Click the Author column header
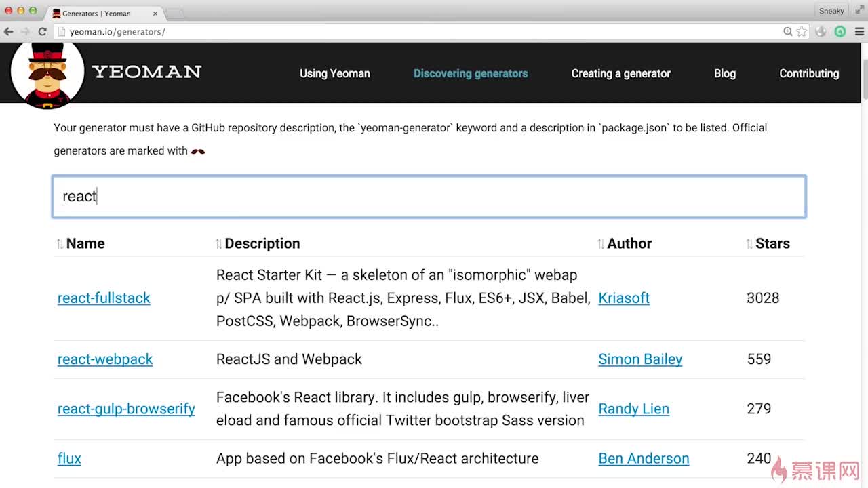This screenshot has width=868, height=488. coord(629,244)
